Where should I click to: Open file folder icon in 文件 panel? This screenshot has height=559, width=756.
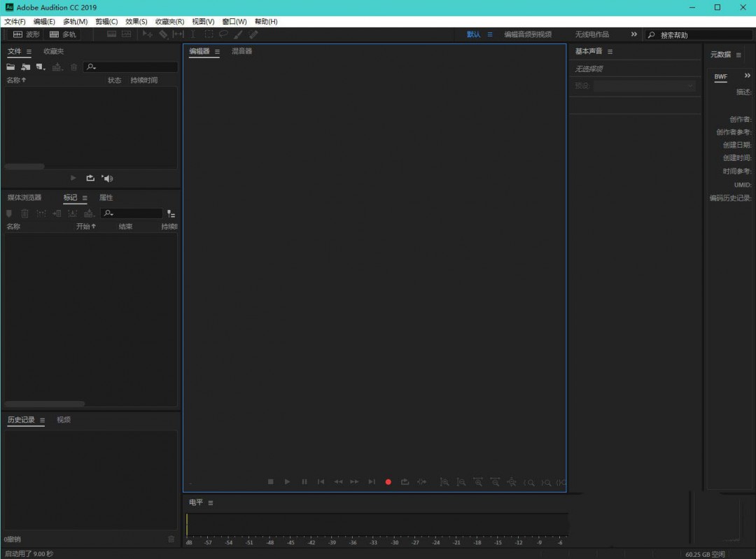pos(10,67)
